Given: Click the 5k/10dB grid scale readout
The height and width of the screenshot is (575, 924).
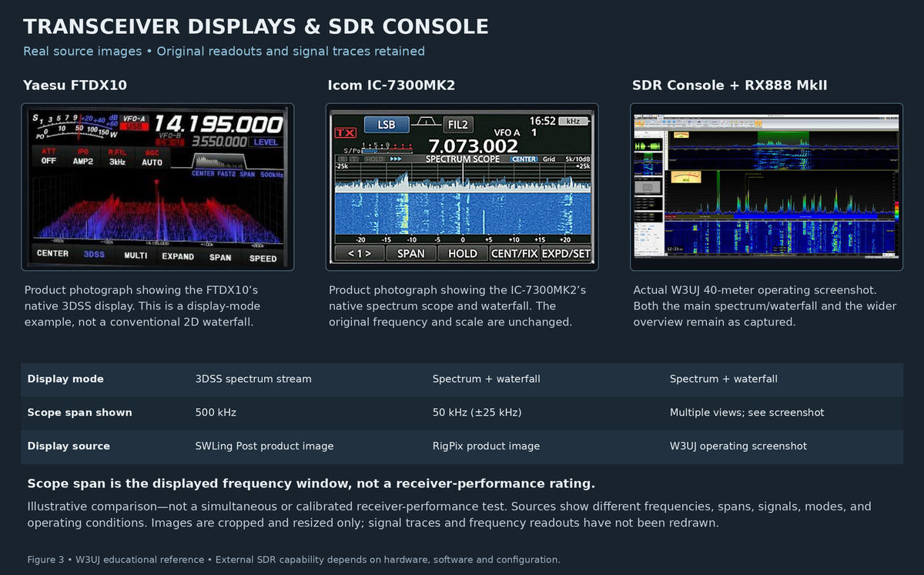Looking at the screenshot, I should pos(578,159).
